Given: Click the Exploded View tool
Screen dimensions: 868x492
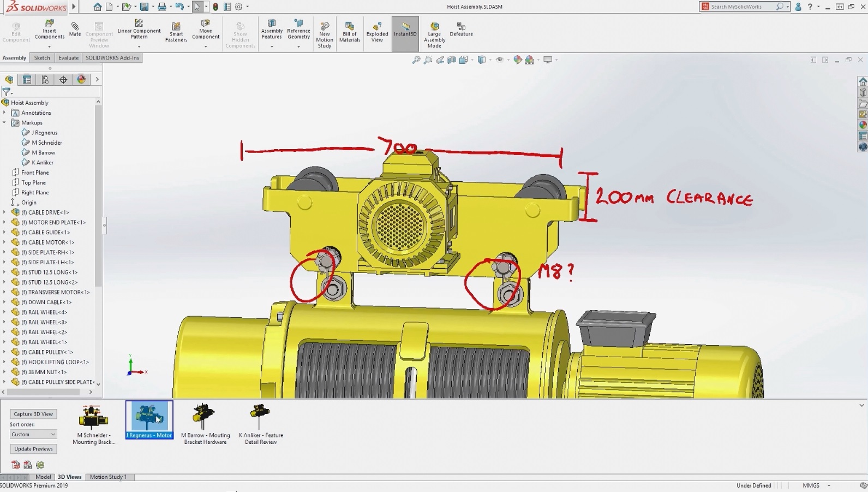Looking at the screenshot, I should click(x=377, y=32).
